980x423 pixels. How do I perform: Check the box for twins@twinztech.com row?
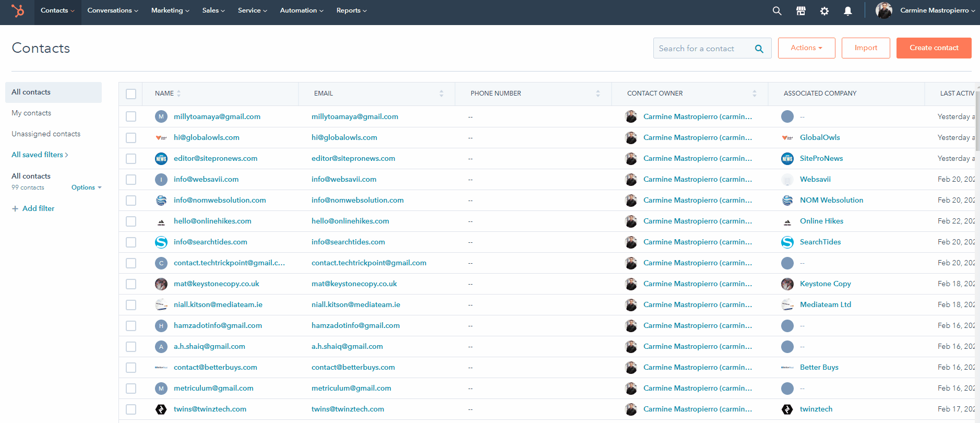pyautogui.click(x=131, y=409)
